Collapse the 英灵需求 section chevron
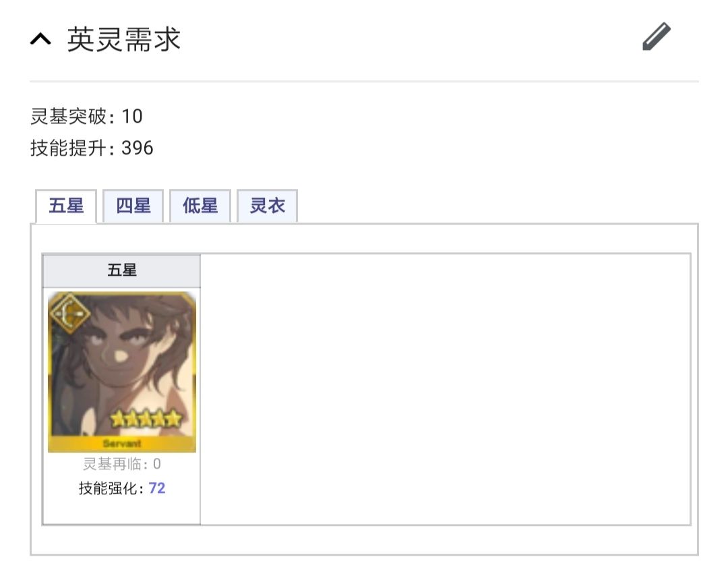728x580 pixels. point(41,40)
